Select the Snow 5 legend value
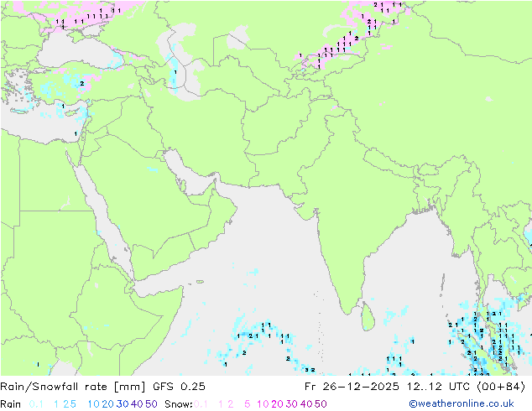The image size is (532, 411). coord(248,404)
